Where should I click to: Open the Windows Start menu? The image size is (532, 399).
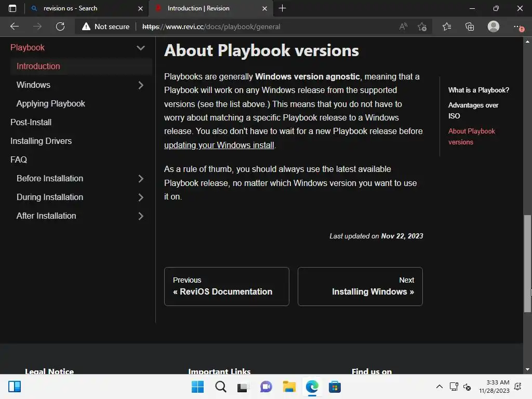(197, 387)
